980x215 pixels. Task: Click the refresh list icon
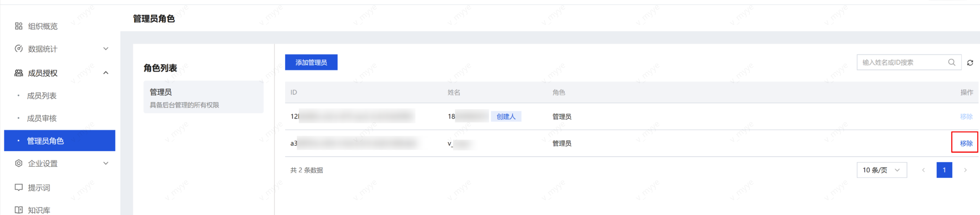[970, 62]
